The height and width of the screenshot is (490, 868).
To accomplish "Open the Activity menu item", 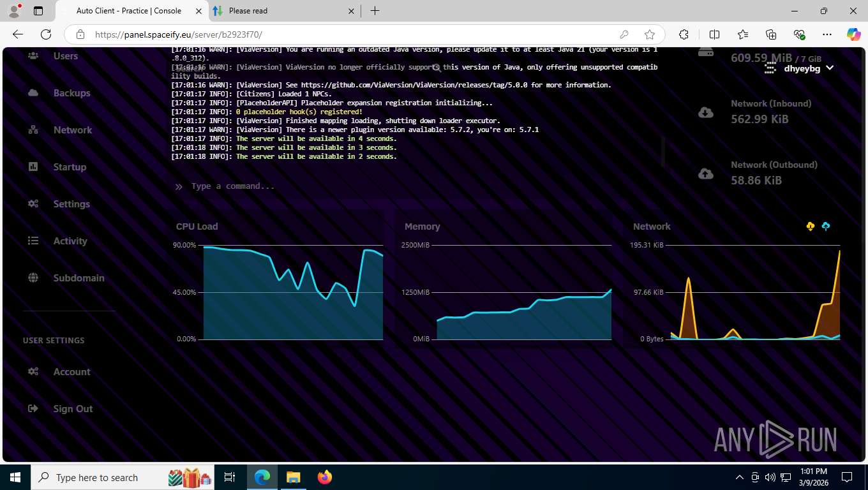I will [70, 241].
